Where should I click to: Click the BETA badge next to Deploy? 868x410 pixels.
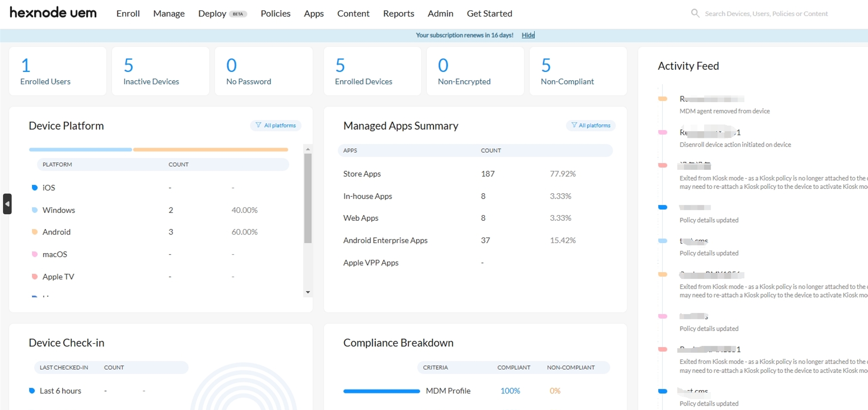(x=238, y=13)
